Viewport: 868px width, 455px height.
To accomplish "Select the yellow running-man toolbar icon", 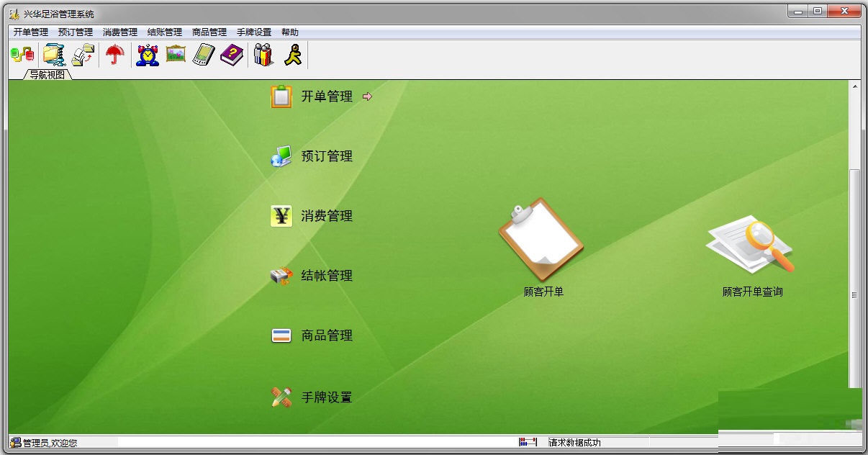I will (293, 53).
